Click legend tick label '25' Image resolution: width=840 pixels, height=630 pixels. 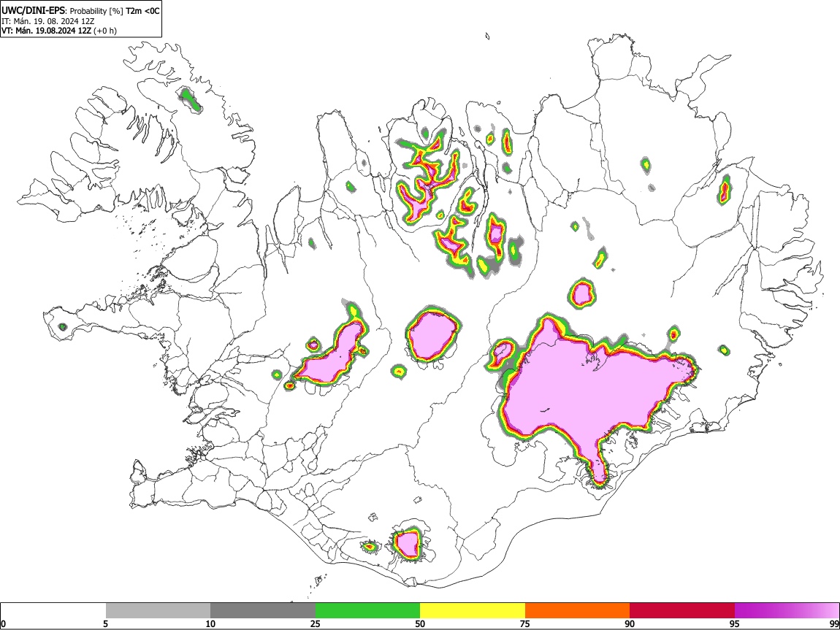(316, 623)
